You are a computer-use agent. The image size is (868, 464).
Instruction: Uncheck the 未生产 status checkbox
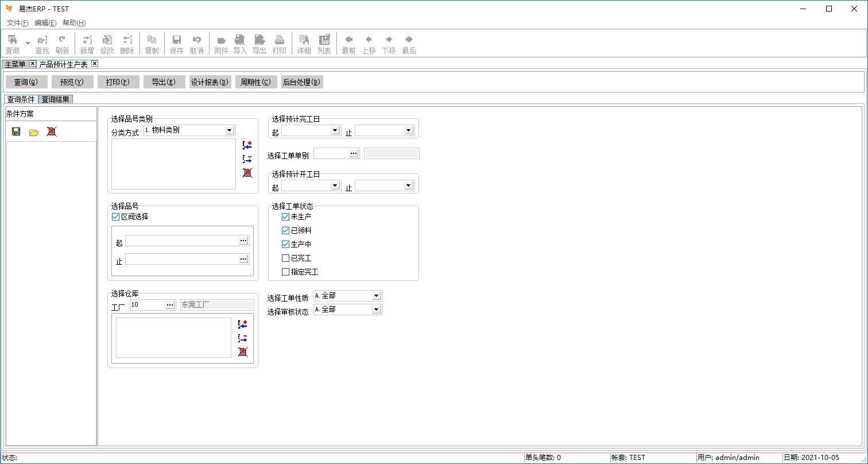(286, 217)
